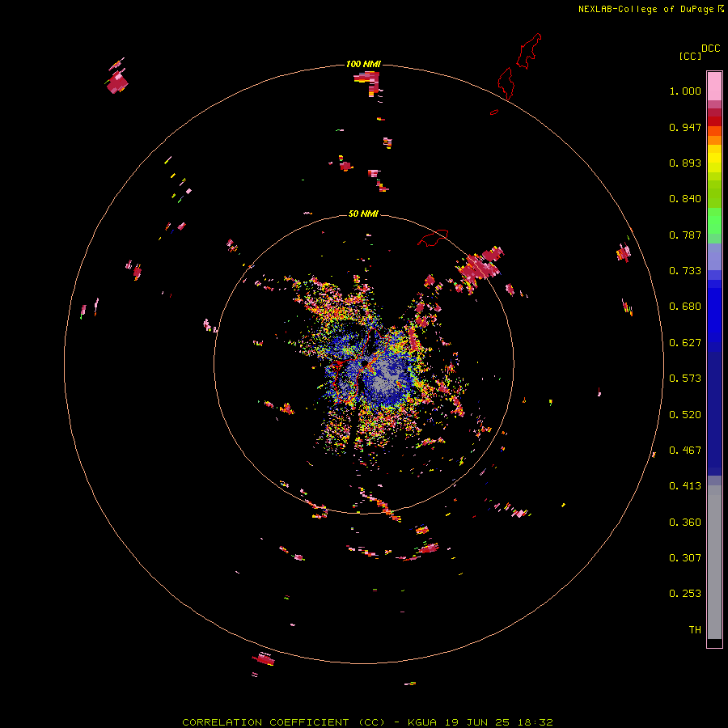Click the radar site at the rings' center
Image resolution: width=728 pixels, height=728 pixels.
(x=364, y=363)
